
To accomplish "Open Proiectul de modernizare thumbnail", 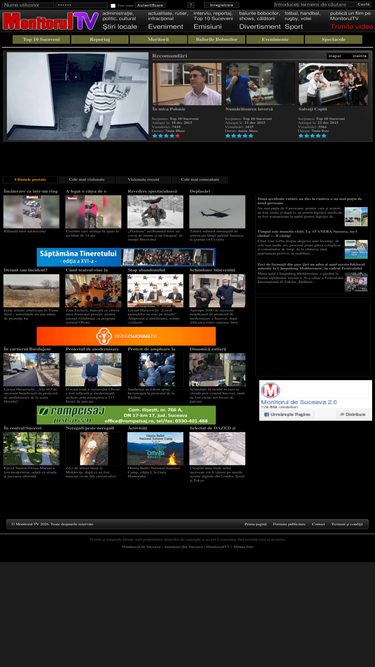I will pos(94,370).
